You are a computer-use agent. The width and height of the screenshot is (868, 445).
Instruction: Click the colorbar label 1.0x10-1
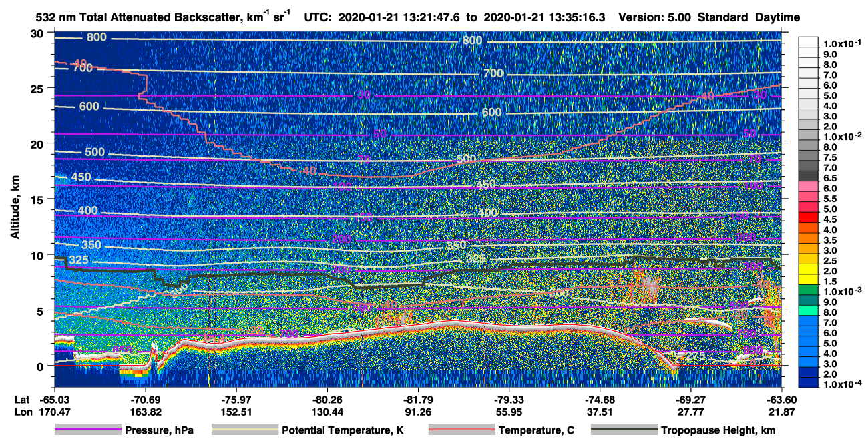tap(843, 43)
